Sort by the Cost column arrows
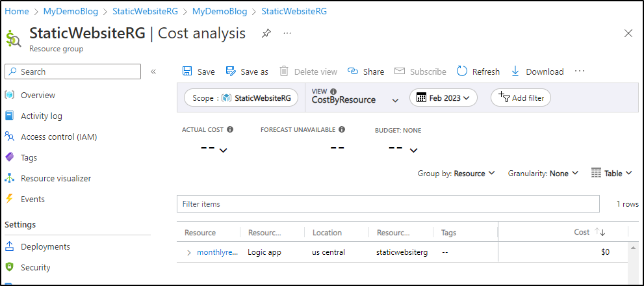Viewport: 644px width, 286px height. pos(600,232)
